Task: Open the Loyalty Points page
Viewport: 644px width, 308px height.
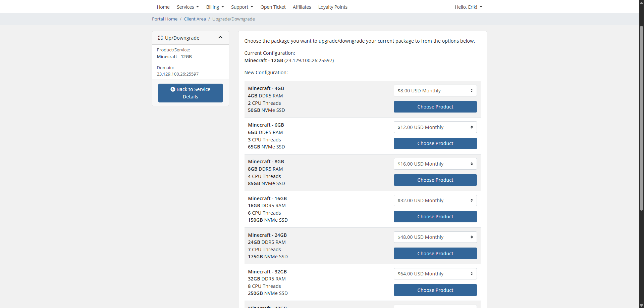Action: [x=332, y=7]
